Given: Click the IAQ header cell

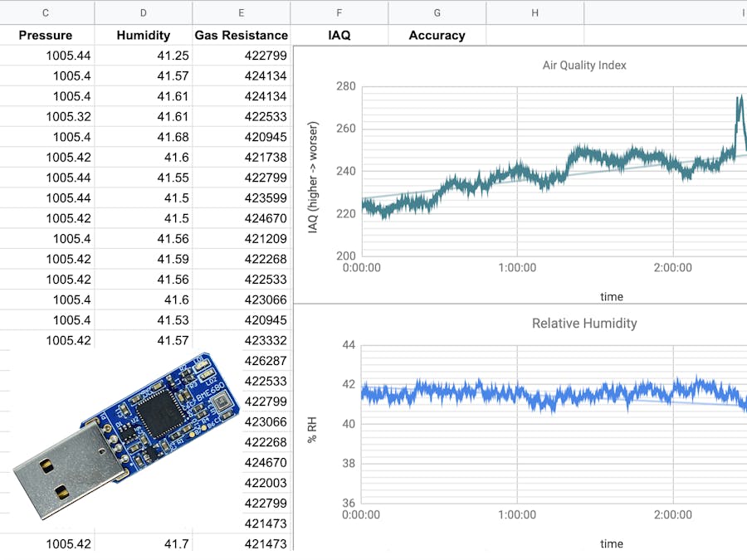Looking at the screenshot, I should coord(338,36).
